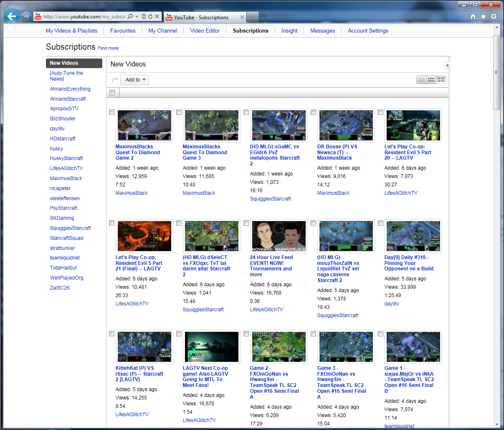The width and height of the screenshot is (504, 430).
Task: Open the thumbnail of Day[9] Daily #310
Action: [413, 236]
